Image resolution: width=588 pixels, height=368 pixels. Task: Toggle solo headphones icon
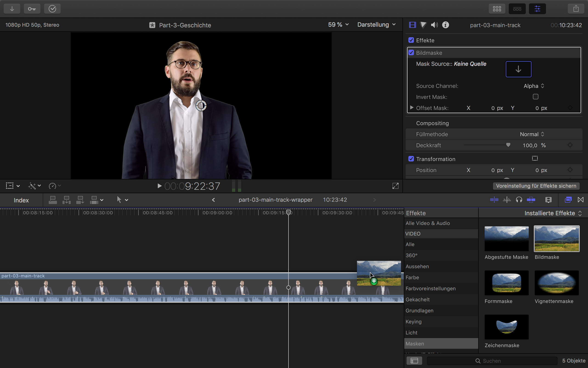(519, 200)
